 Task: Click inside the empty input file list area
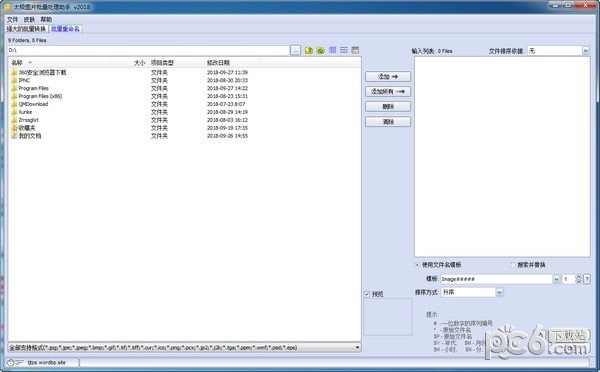pyautogui.click(x=502, y=157)
